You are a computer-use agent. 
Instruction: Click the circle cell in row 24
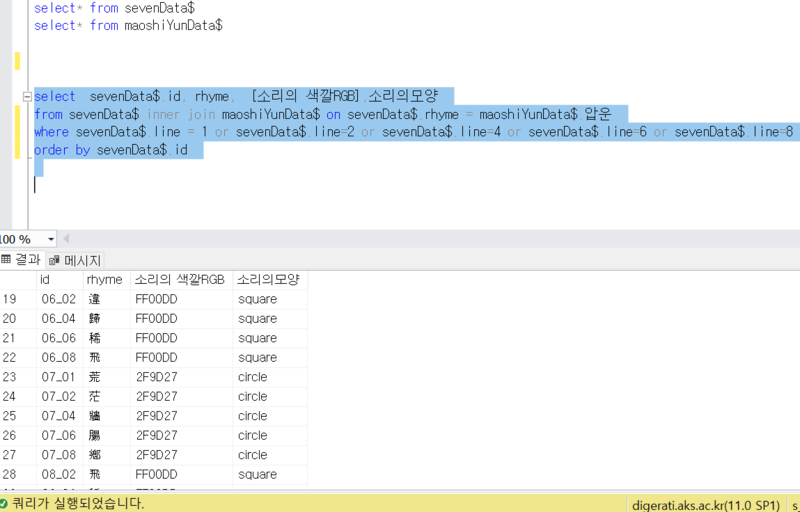270,396
